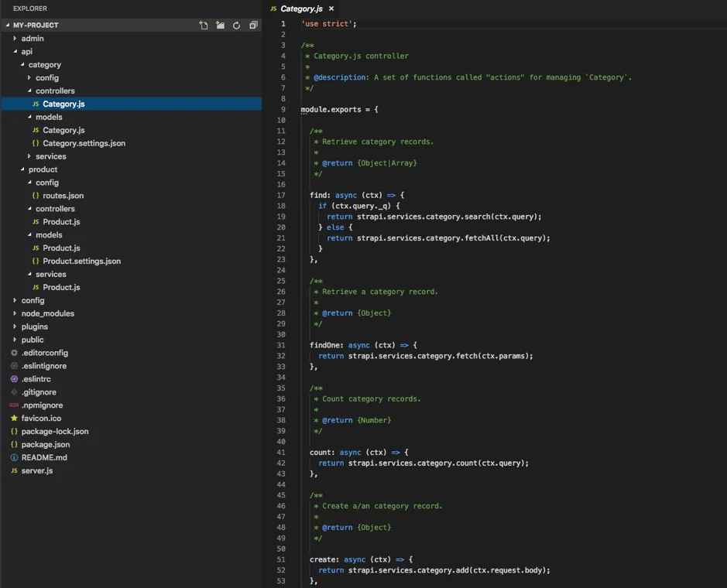Click the braces icon of Product.settings.json
The height and width of the screenshot is (588, 727).
pos(36,261)
